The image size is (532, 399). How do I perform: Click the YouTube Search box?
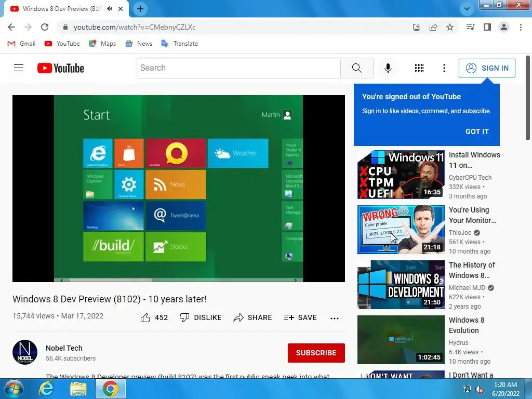[x=238, y=68]
